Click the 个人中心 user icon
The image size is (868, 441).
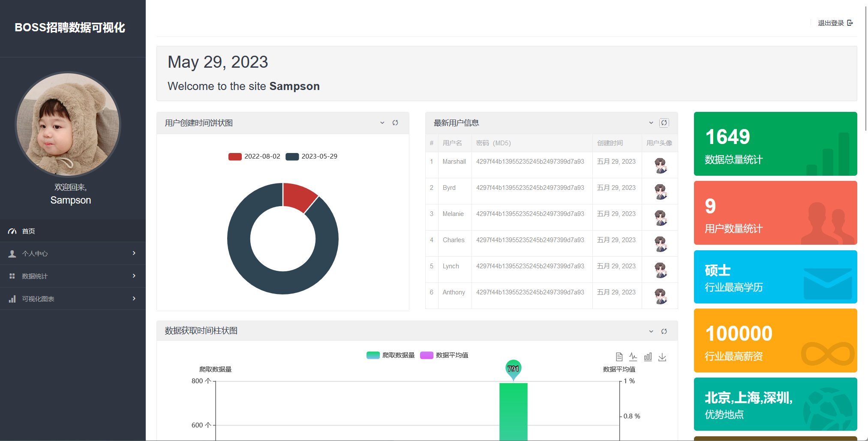pyautogui.click(x=12, y=254)
